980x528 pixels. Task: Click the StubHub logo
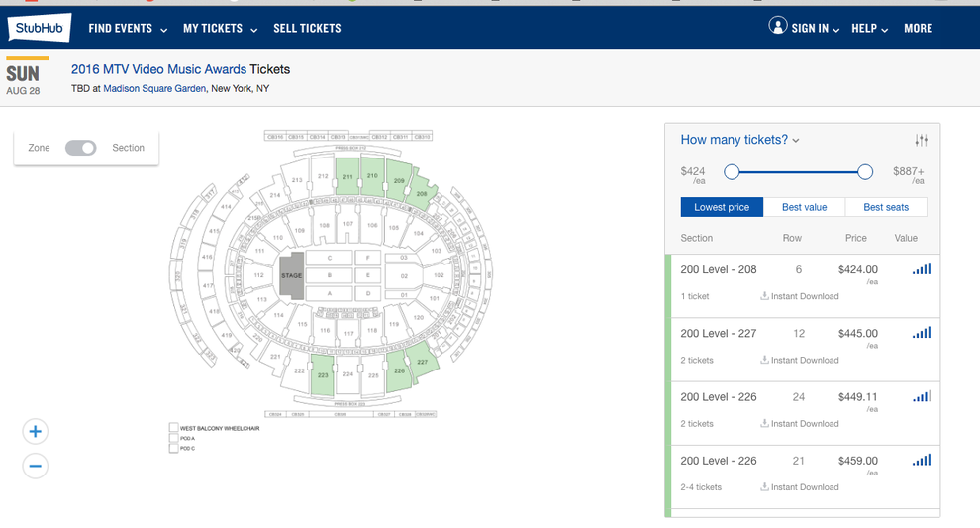[x=40, y=28]
